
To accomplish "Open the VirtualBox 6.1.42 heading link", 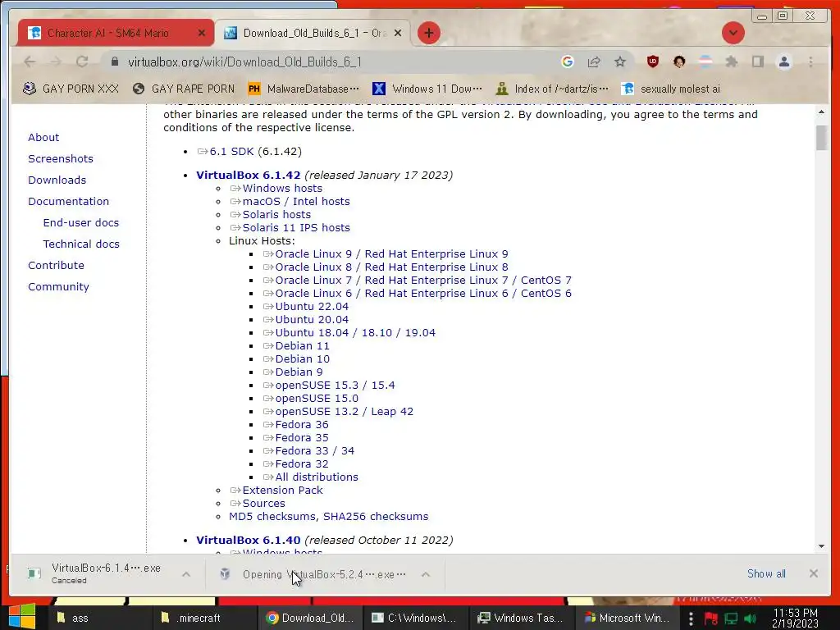I will 248,176.
